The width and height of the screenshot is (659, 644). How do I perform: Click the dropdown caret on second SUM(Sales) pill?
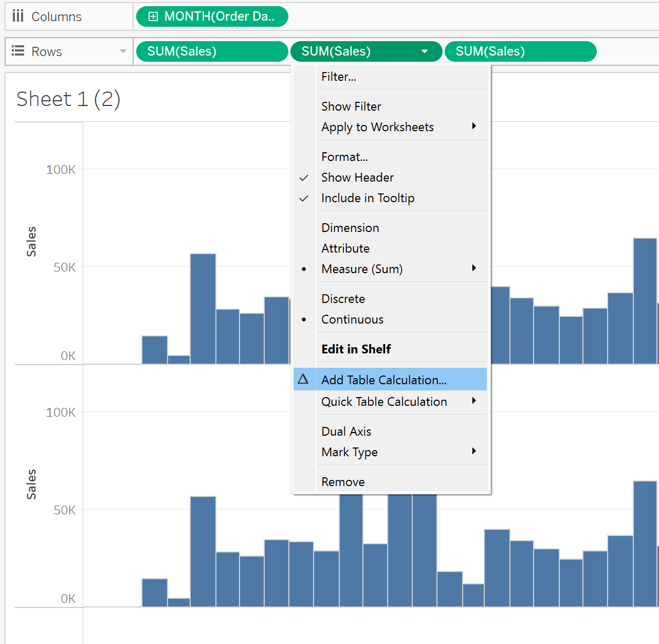[x=425, y=51]
